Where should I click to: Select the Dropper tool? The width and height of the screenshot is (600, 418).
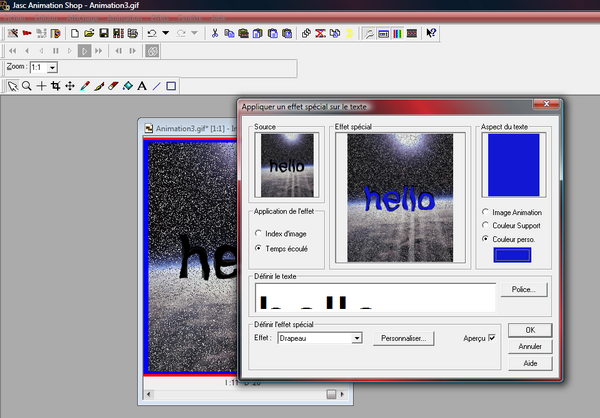(x=85, y=86)
